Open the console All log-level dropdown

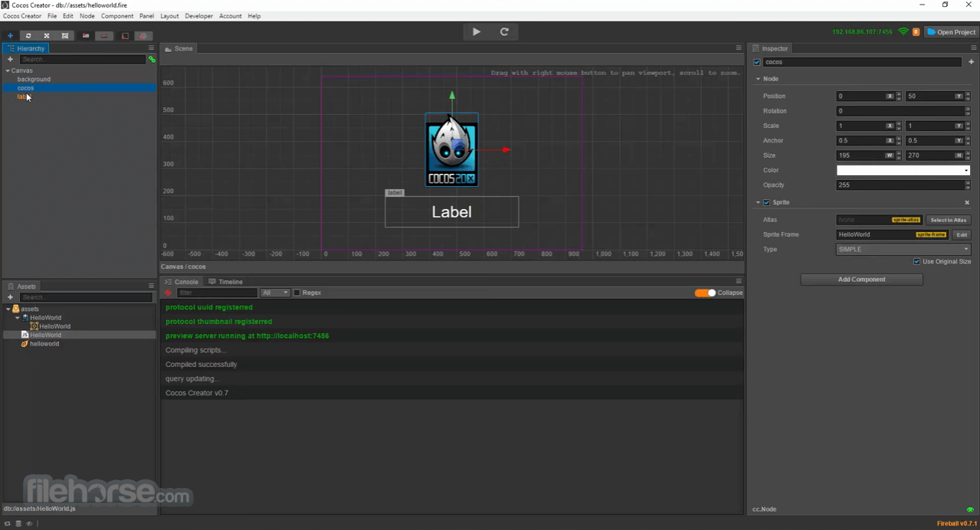275,293
